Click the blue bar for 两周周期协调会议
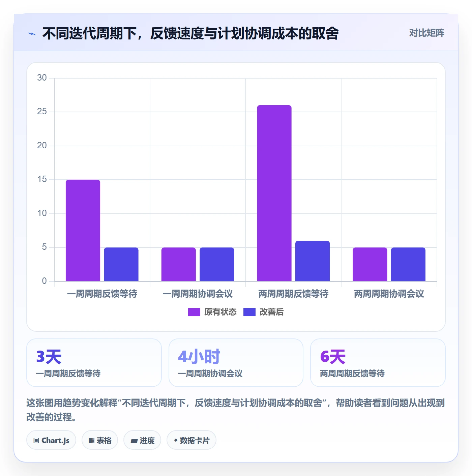Screen dimensions: 472x476 click(408, 264)
